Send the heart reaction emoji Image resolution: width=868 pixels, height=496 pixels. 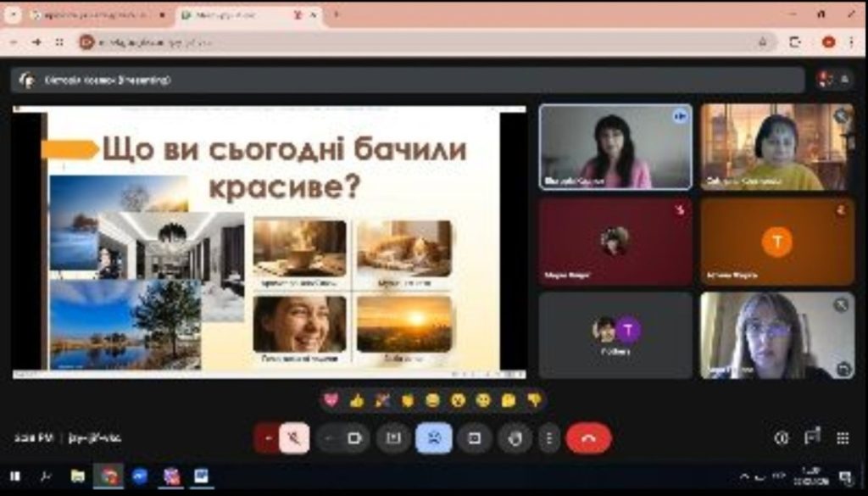coord(331,400)
